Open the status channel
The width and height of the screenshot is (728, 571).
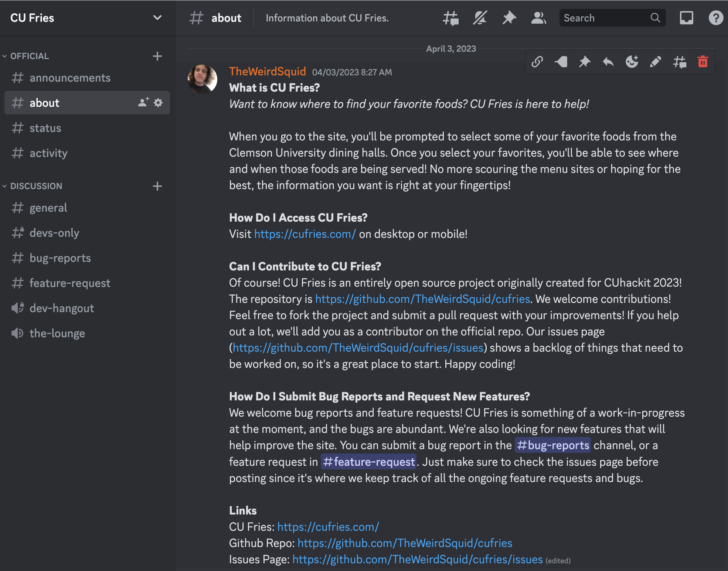(87, 128)
